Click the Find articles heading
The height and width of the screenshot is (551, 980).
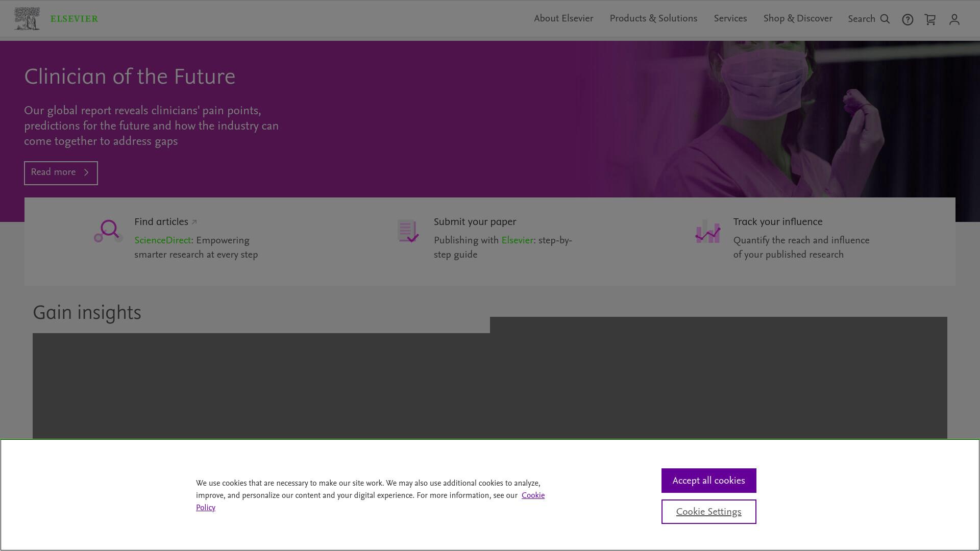click(x=161, y=222)
